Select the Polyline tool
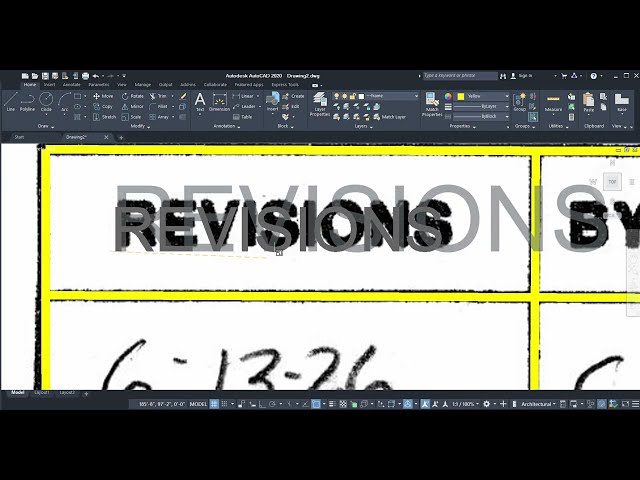 point(27,102)
